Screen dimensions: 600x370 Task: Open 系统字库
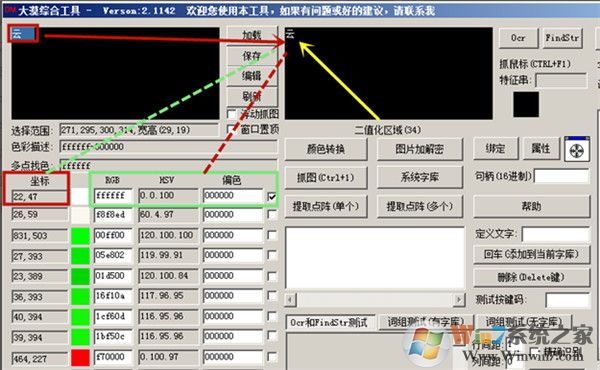click(x=419, y=178)
